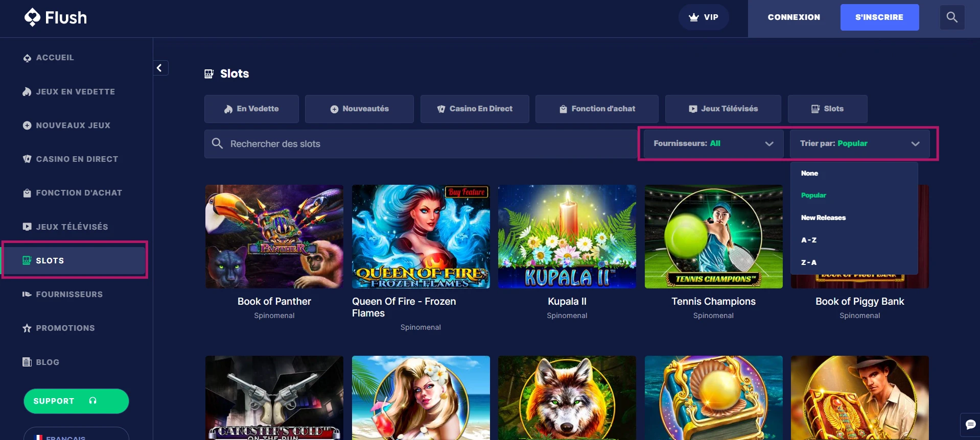Click the Slots heading icon
Image resolution: width=980 pixels, height=440 pixels.
click(x=209, y=74)
